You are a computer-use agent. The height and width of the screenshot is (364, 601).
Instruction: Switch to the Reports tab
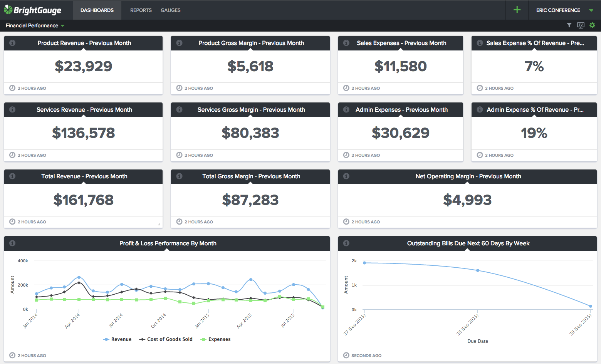point(141,10)
